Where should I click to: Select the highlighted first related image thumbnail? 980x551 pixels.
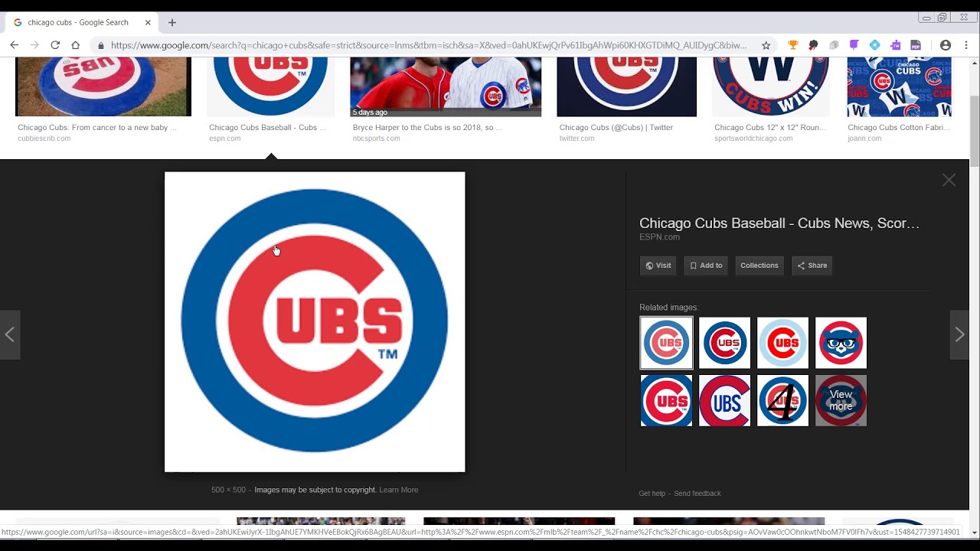coord(667,343)
